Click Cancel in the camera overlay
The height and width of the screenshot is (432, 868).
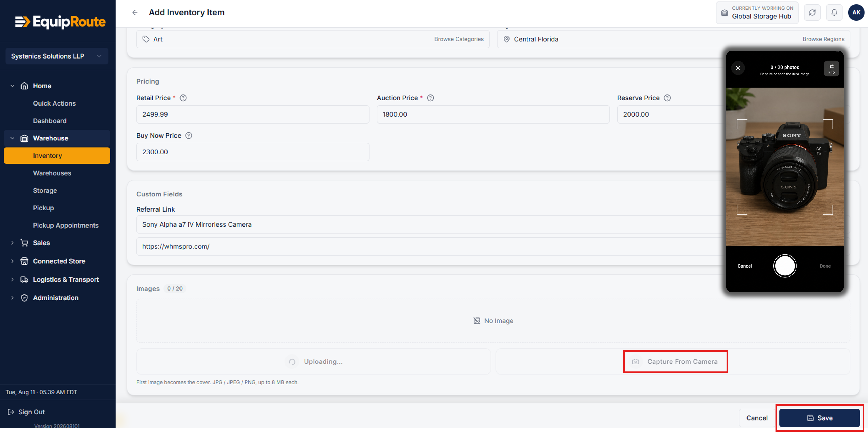click(744, 266)
